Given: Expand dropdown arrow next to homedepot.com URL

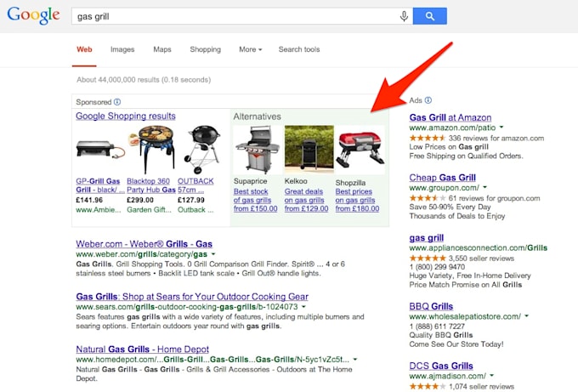Looking at the screenshot, I should [x=355, y=359].
